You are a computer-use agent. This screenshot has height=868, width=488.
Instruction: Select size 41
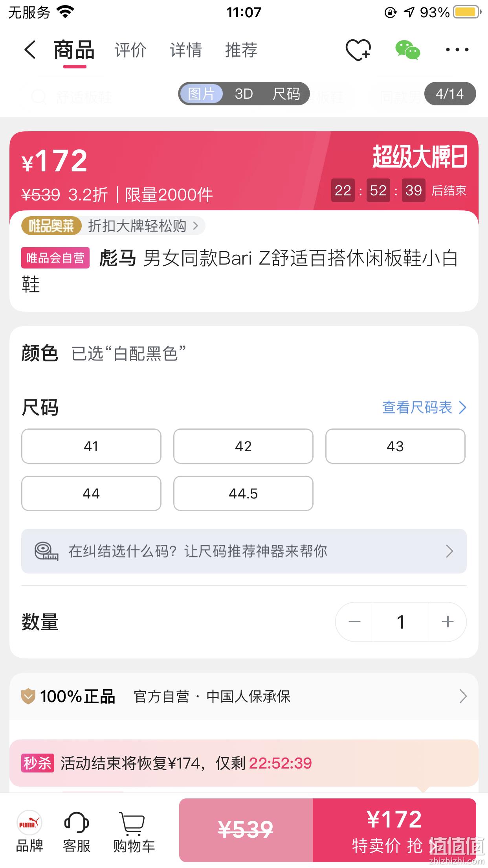pos(91,446)
